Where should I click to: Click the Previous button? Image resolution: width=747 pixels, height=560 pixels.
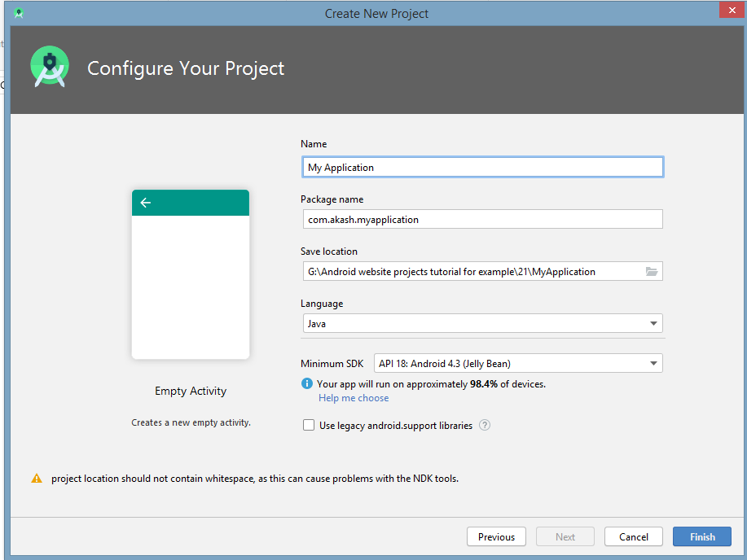coord(496,536)
